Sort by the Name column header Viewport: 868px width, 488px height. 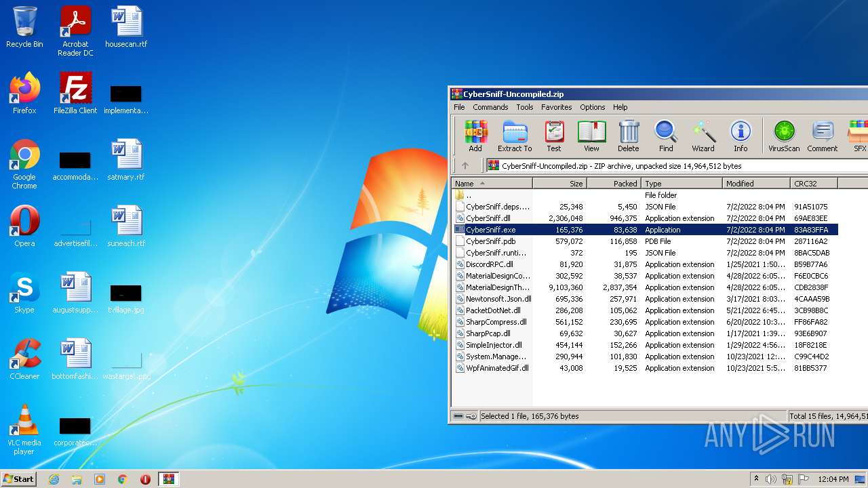point(492,184)
